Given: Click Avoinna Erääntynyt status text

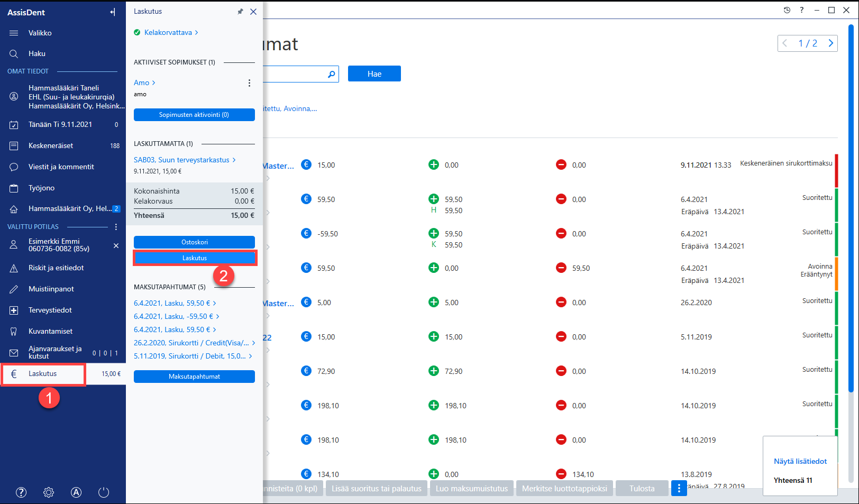Looking at the screenshot, I should point(817,270).
